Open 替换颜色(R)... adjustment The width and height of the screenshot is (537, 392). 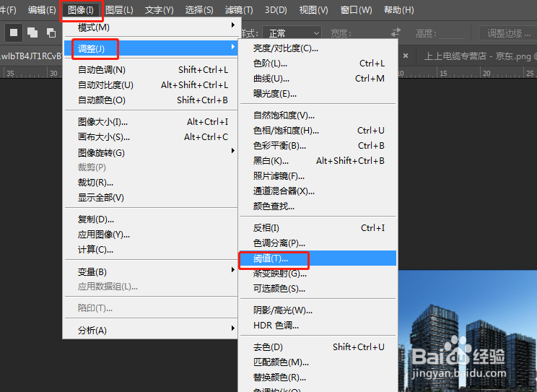point(318,378)
